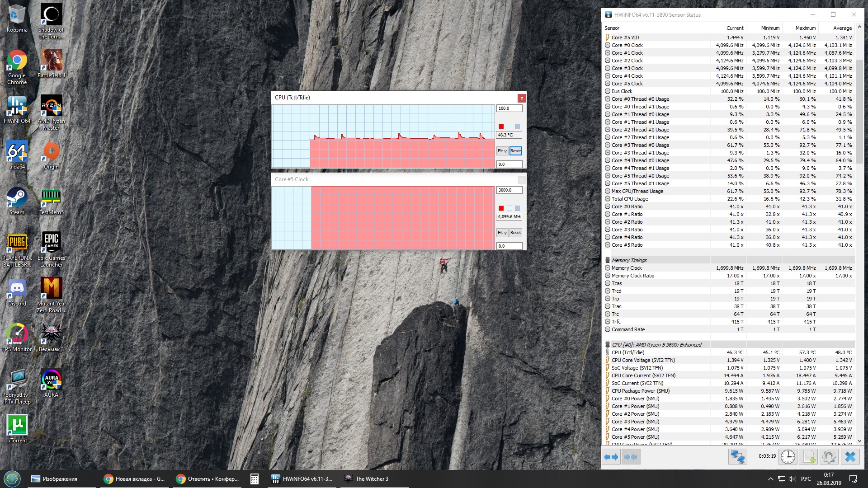Click the Maximum column header
The image size is (868, 488).
[805, 28]
